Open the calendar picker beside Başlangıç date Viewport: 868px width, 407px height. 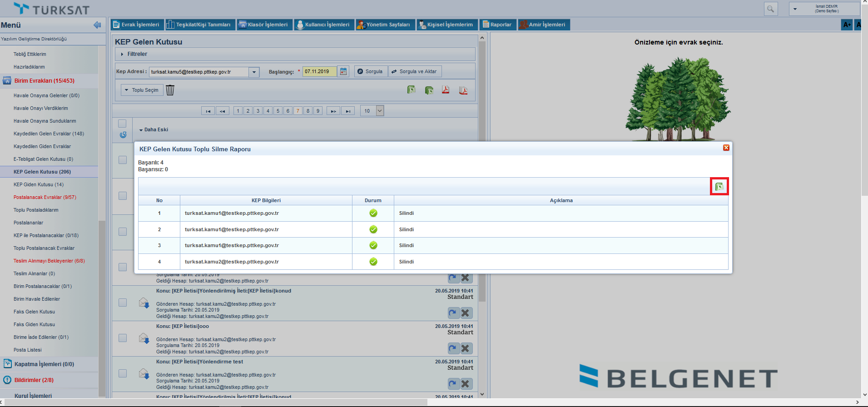[343, 72]
